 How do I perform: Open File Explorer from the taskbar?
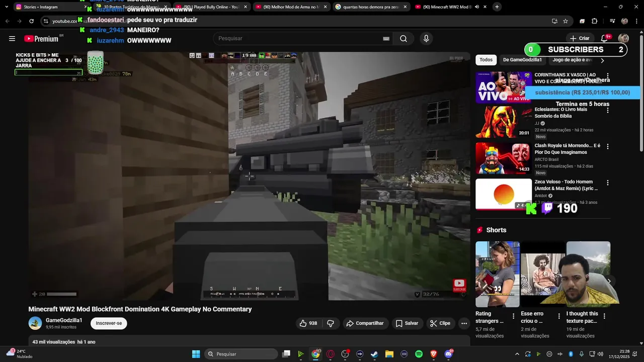(x=389, y=354)
